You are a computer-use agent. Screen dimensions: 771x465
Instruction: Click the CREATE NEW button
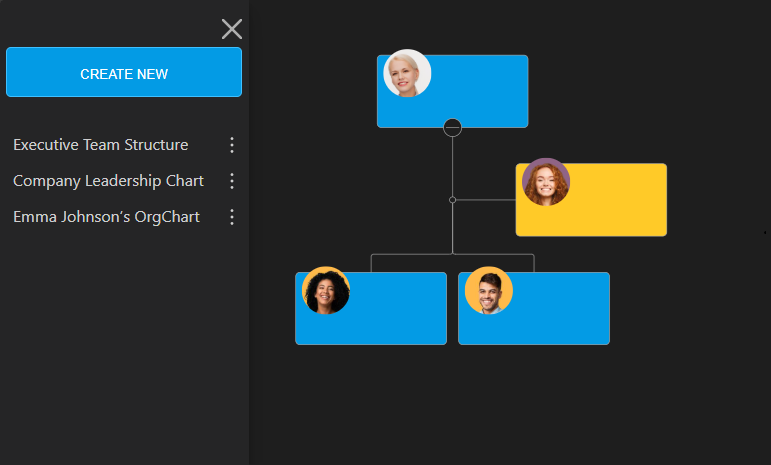pos(124,73)
